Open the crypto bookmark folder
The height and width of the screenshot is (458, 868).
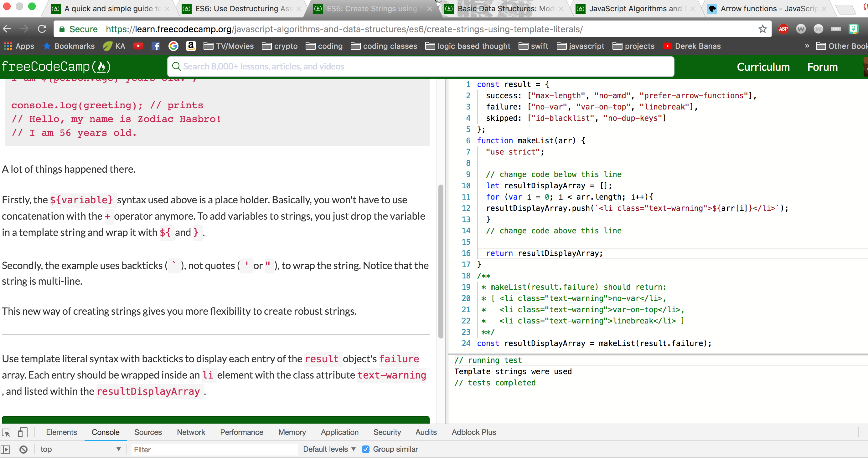(280, 46)
